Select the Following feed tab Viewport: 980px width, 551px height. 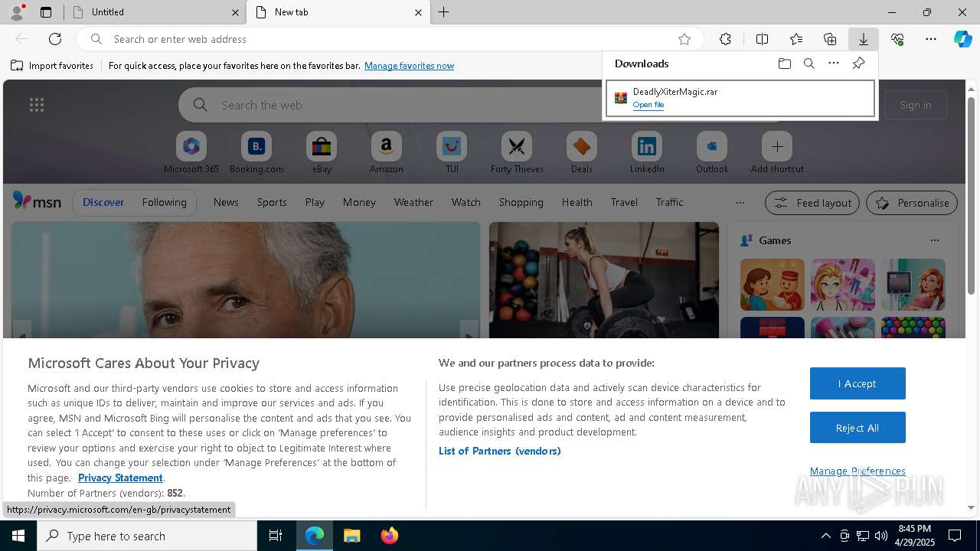pos(164,202)
